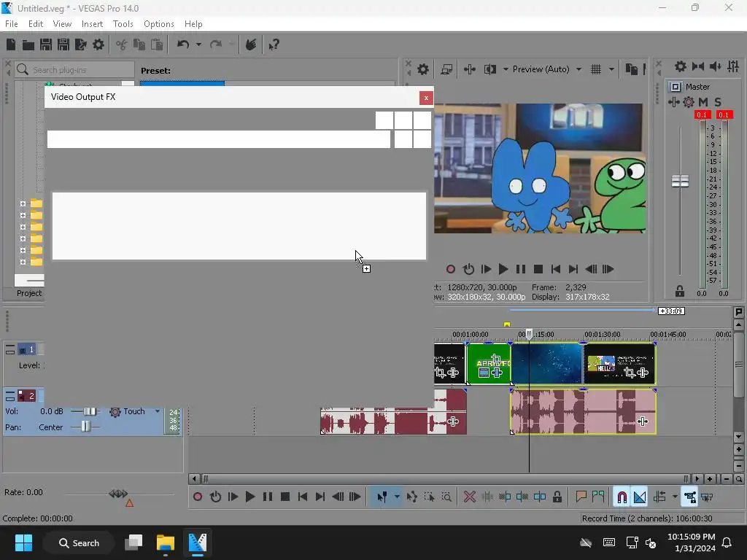Viewport: 747px width, 560px height.
Task: Click the Video Output FX icon in preview toolbar
Action: pyautogui.click(x=470, y=69)
